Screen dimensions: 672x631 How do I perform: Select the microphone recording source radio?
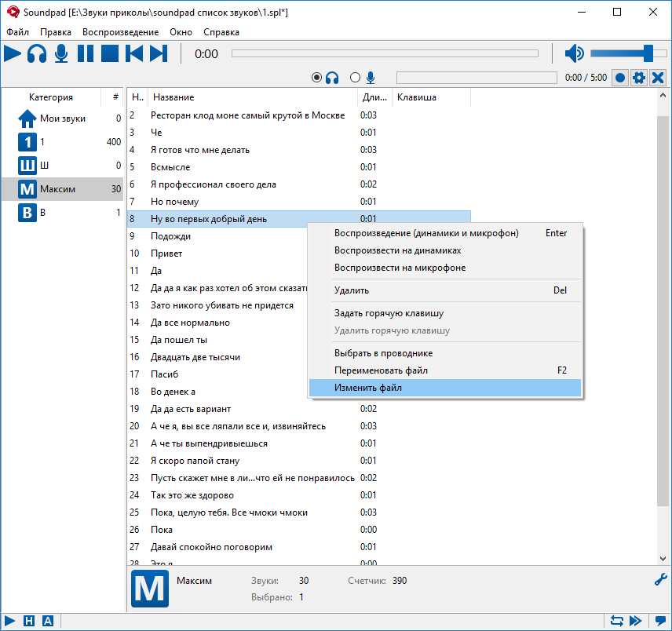(355, 78)
